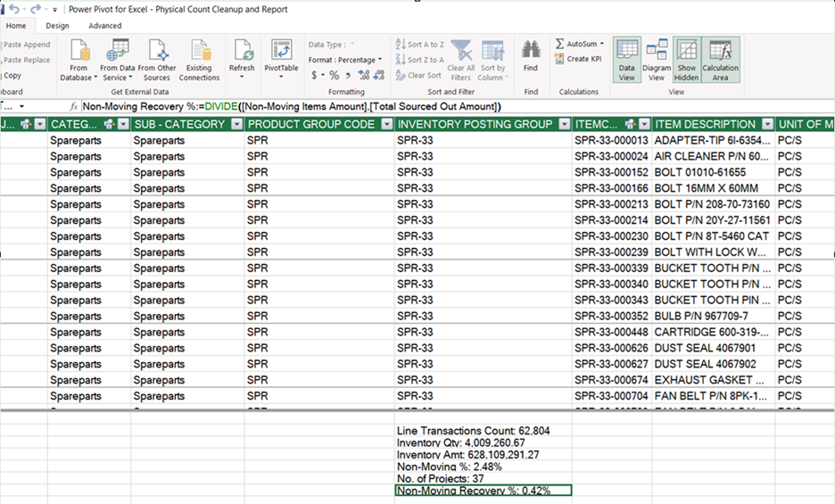Image resolution: width=835 pixels, height=504 pixels.
Task: Select cell SPR-33-000013
Action: coord(612,140)
